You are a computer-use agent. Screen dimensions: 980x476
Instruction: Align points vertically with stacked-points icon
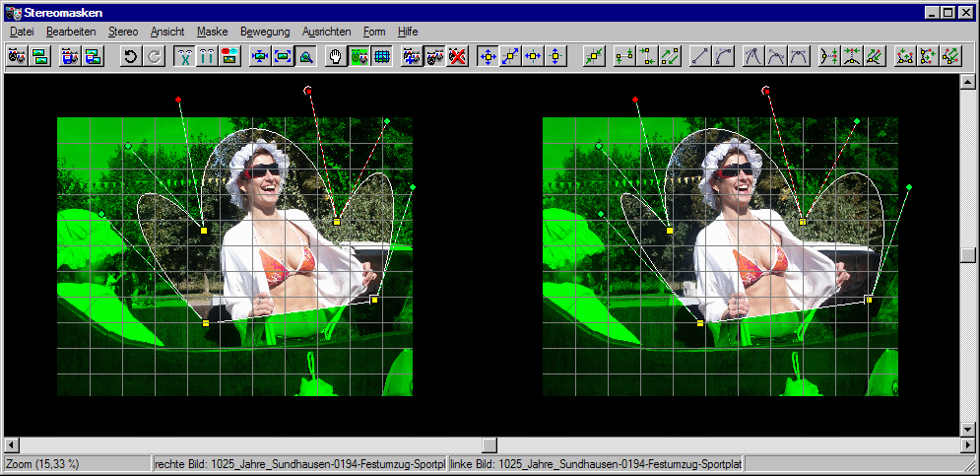pos(647,57)
